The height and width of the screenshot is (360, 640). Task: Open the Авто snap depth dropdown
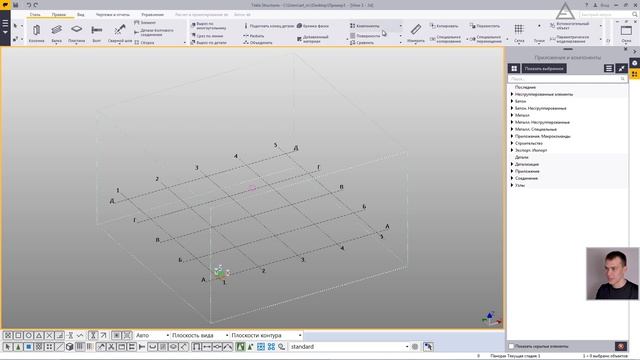[x=152, y=335]
